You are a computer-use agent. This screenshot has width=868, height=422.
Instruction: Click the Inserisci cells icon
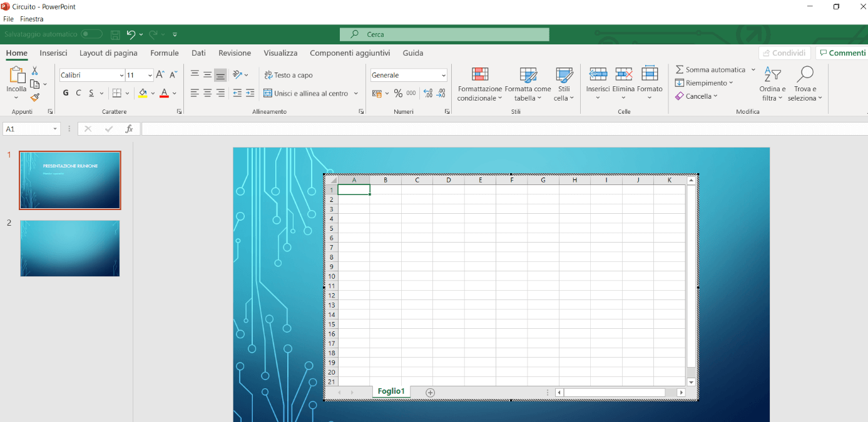[x=598, y=74]
